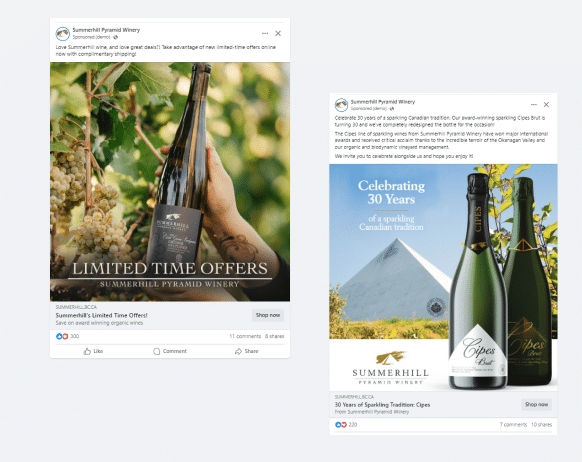
Task: Open the Summerhill's Limited Time Offers! headline link
Action: (x=101, y=315)
